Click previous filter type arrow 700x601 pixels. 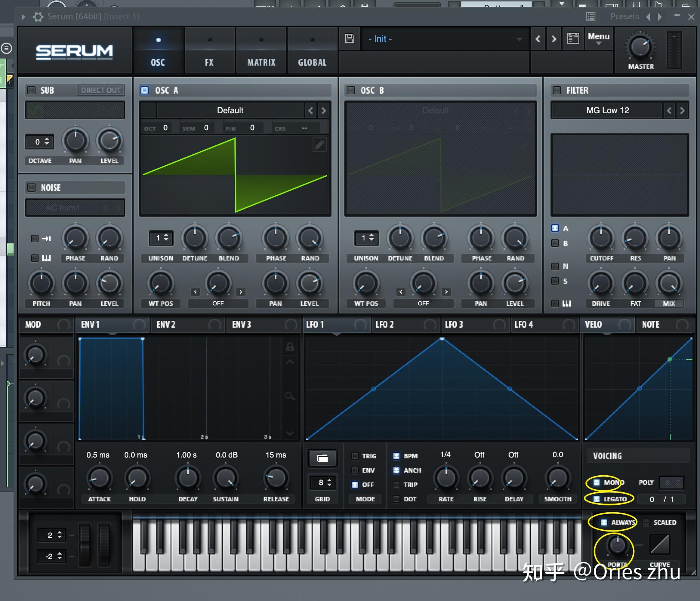pyautogui.click(x=669, y=111)
